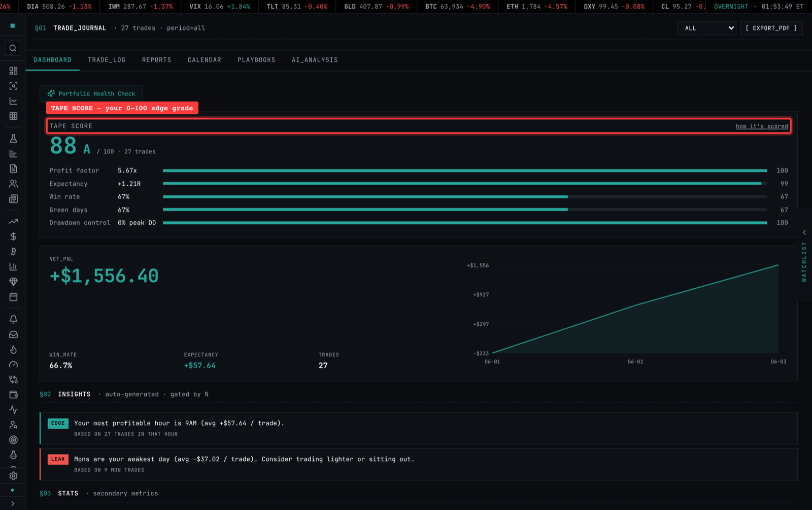Click the newspaper icon in sidebar
This screenshot has height=510, width=812.
[13, 199]
